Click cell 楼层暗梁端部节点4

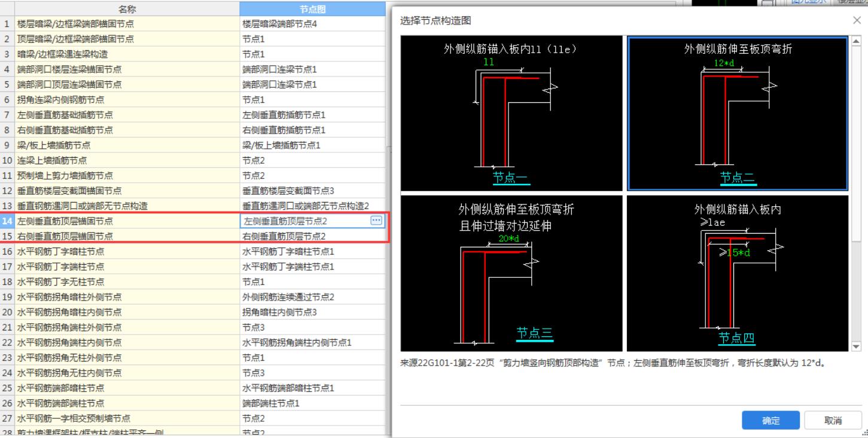coord(313,24)
